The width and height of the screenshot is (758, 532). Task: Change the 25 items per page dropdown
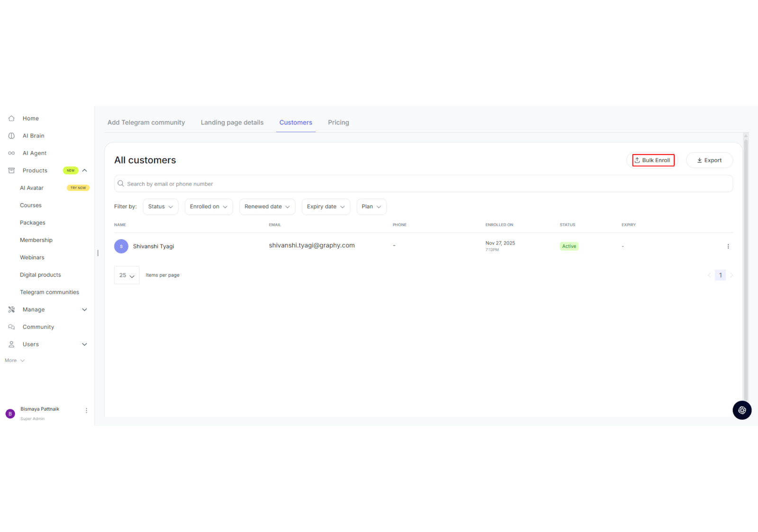point(126,275)
